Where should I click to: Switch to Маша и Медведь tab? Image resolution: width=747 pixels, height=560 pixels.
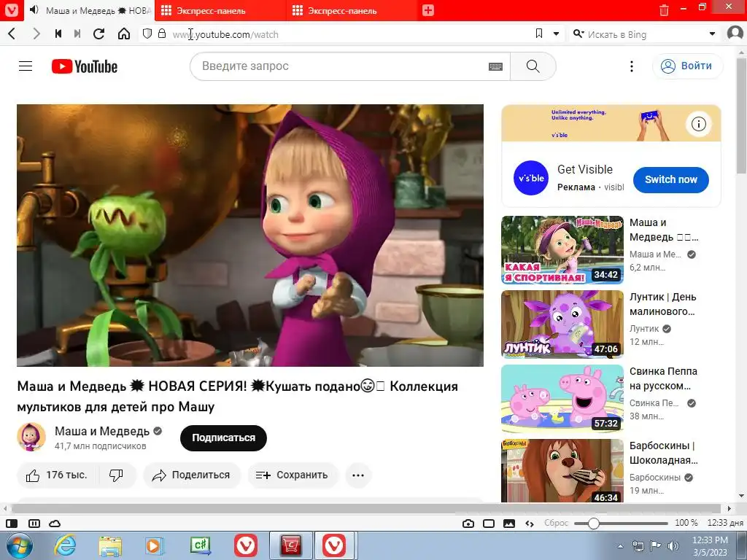[89, 10]
